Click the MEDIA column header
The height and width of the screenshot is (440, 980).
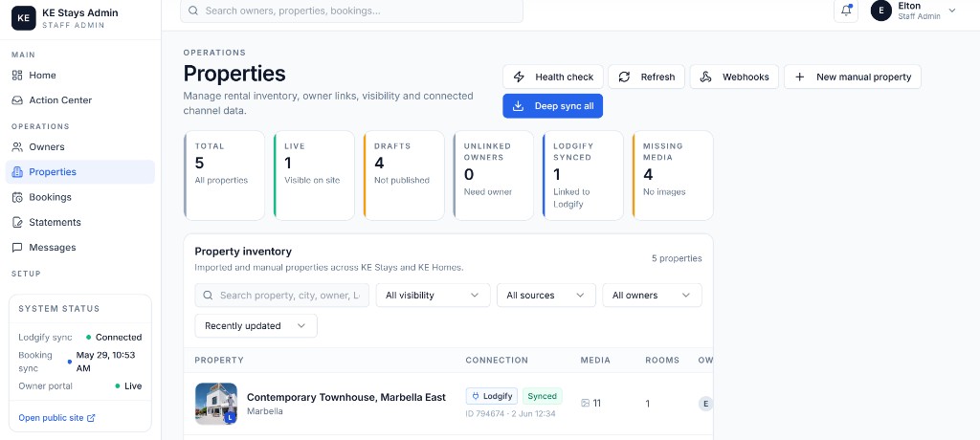point(595,360)
